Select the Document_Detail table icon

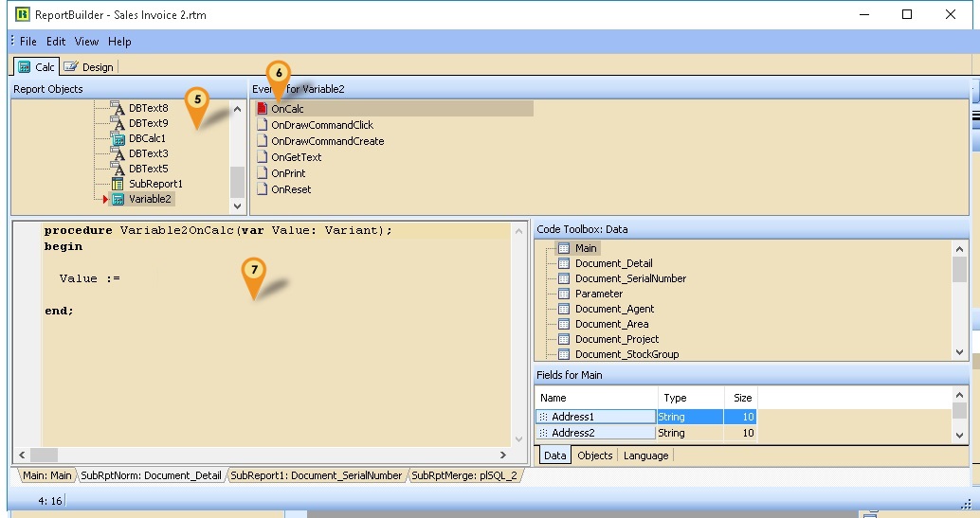pyautogui.click(x=563, y=263)
